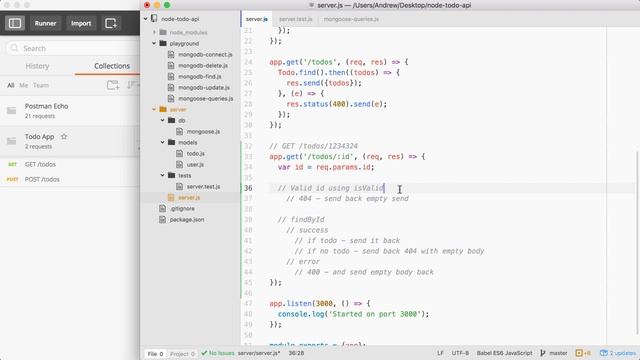Click cursor position 36:28

coord(296,353)
